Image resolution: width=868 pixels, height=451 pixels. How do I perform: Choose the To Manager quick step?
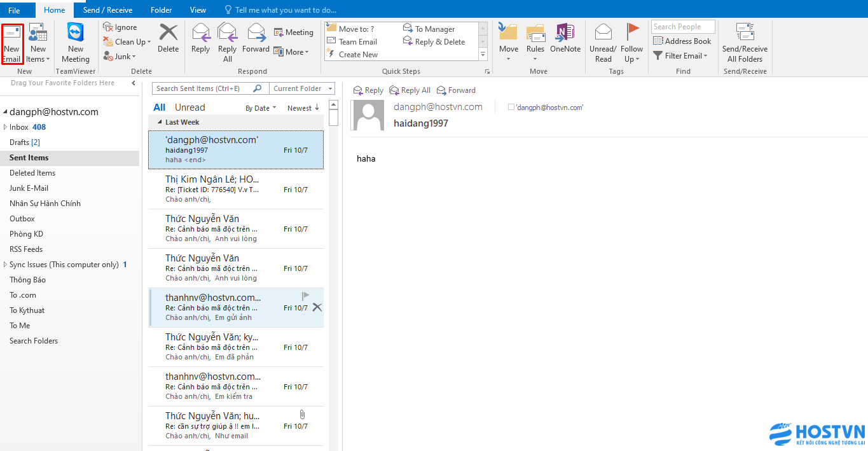click(429, 29)
